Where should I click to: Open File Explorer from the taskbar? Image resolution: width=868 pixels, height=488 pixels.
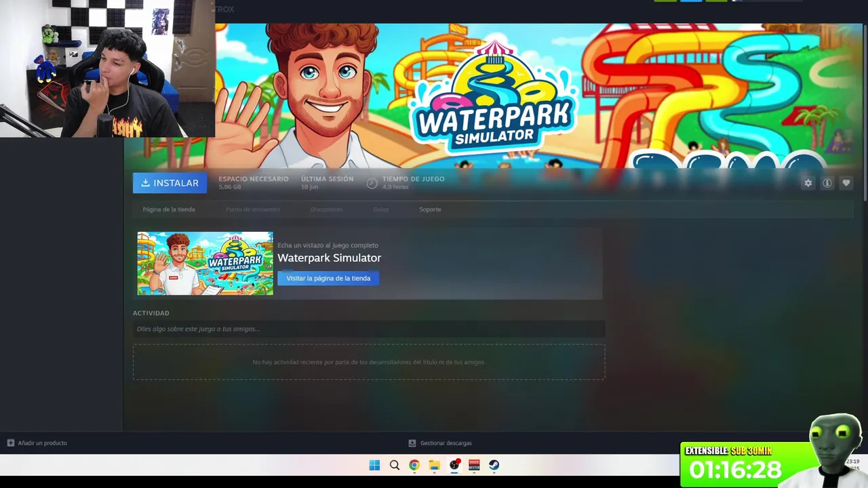[x=434, y=465]
